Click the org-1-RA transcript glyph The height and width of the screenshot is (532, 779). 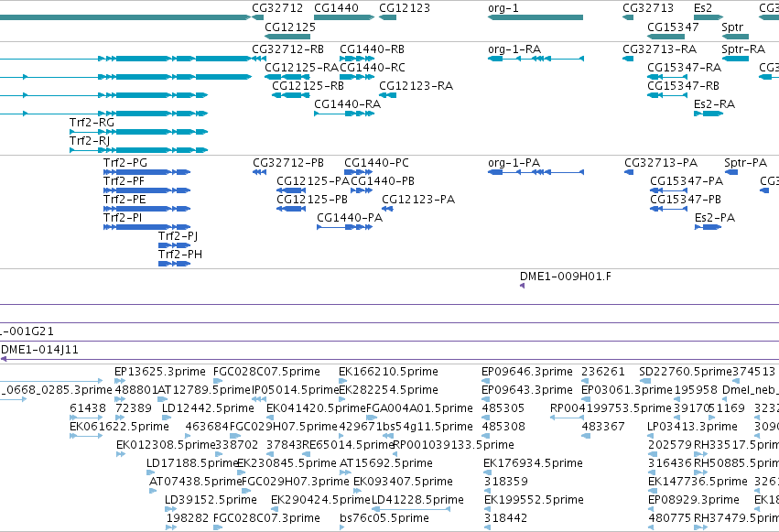(536, 59)
